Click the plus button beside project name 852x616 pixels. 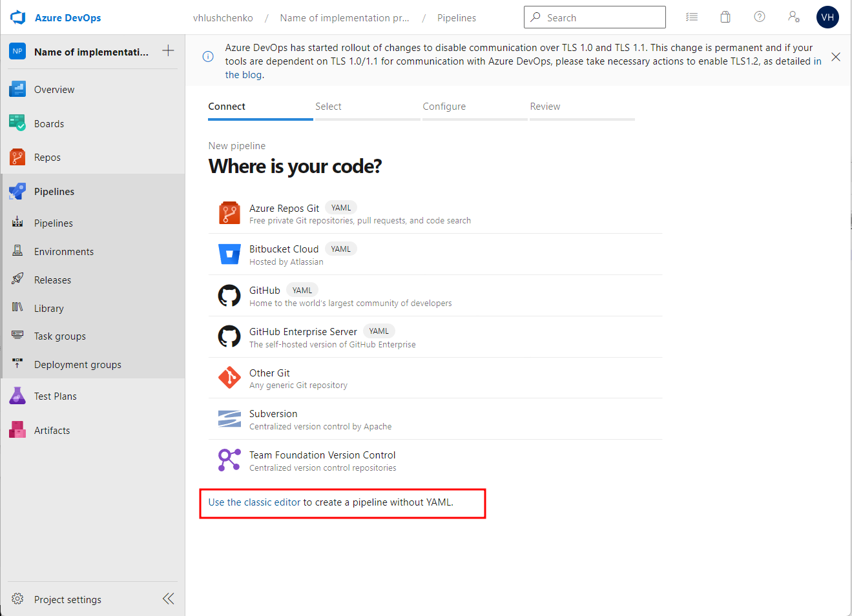point(168,51)
